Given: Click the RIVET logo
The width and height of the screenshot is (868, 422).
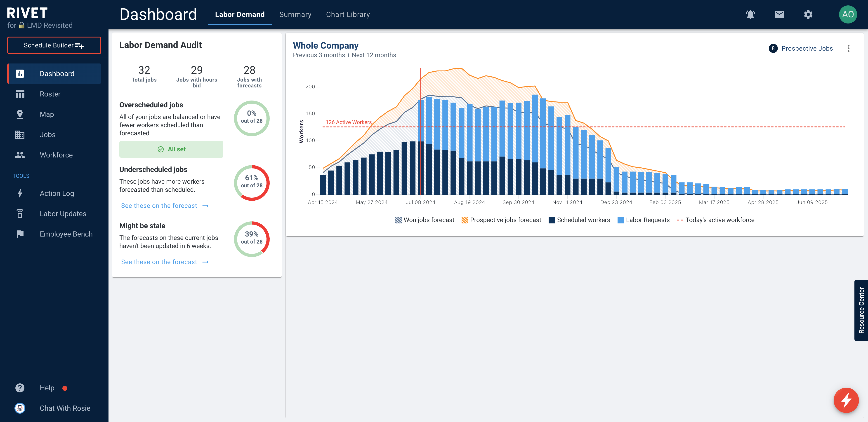Looking at the screenshot, I should tap(27, 13).
